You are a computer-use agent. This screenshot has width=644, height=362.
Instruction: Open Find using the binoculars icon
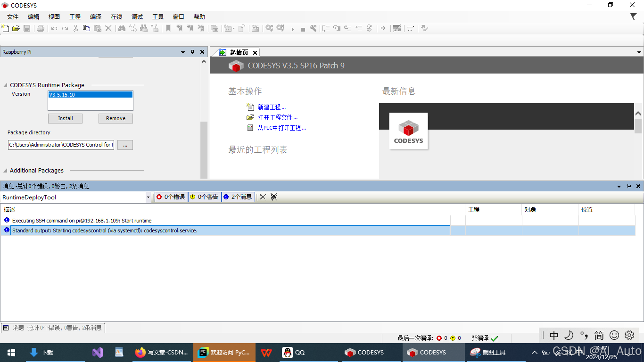click(122, 28)
